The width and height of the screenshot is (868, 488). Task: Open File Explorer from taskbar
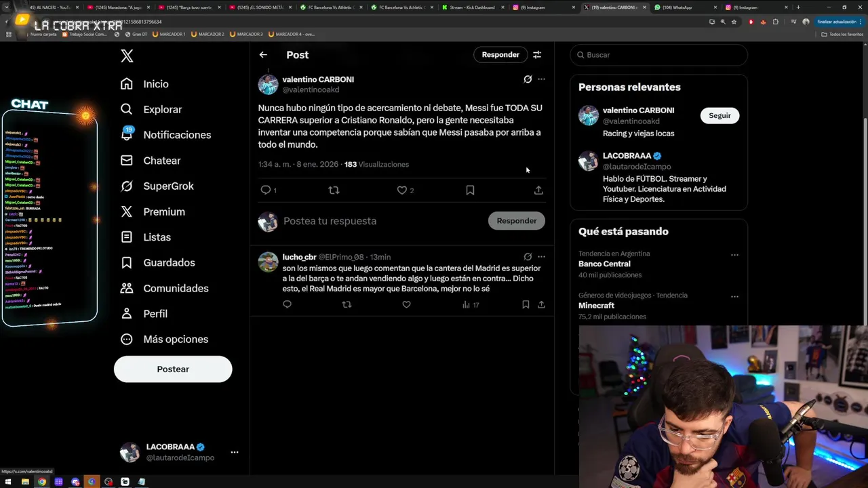pos(25,482)
